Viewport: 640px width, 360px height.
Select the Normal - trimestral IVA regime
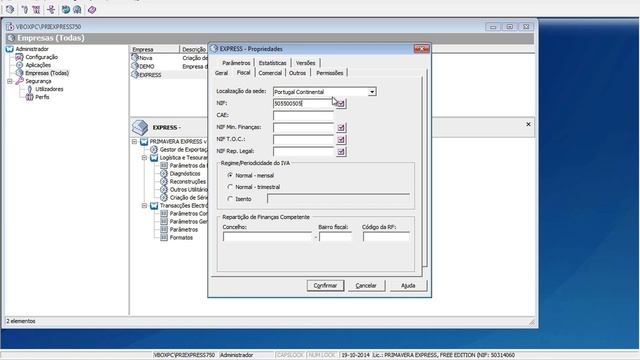pos(230,187)
